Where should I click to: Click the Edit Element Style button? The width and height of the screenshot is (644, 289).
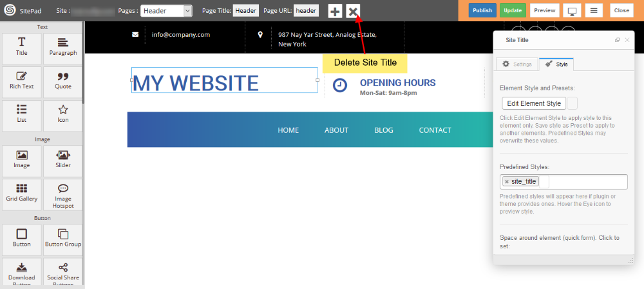(534, 104)
